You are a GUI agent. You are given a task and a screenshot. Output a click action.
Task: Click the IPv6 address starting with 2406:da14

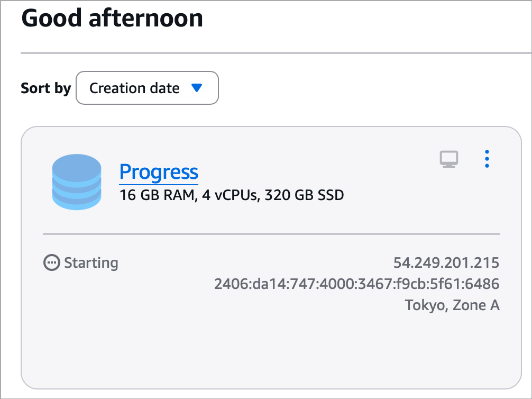(x=356, y=284)
